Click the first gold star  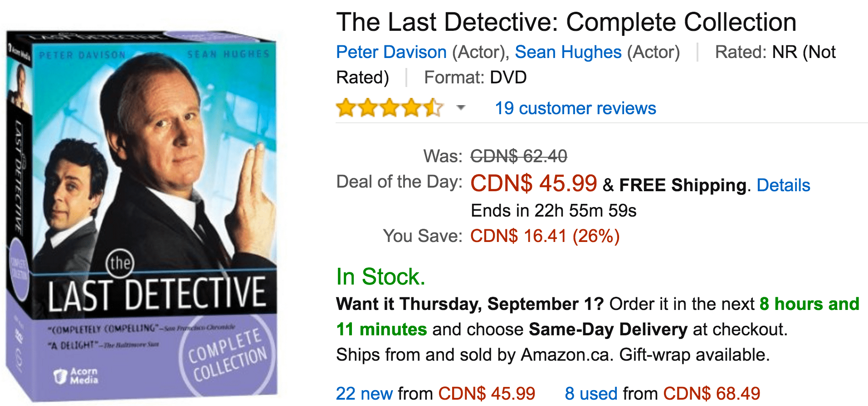point(346,108)
